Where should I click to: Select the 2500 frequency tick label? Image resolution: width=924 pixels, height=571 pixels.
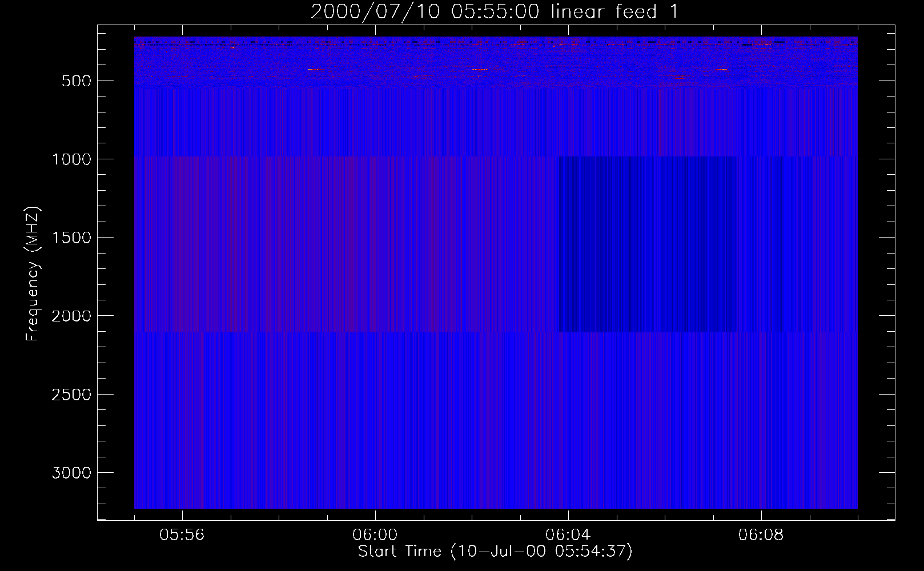(71, 395)
